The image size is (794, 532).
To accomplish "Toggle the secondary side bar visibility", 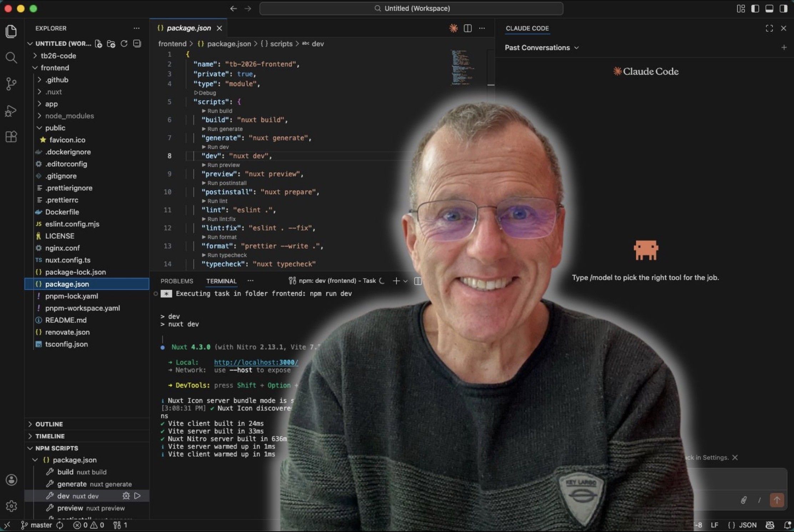I will tap(784, 9).
